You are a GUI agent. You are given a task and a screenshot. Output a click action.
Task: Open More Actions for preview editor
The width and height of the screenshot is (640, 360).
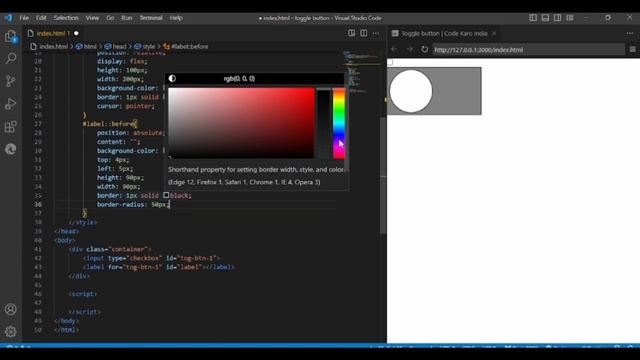pyautogui.click(x=630, y=33)
